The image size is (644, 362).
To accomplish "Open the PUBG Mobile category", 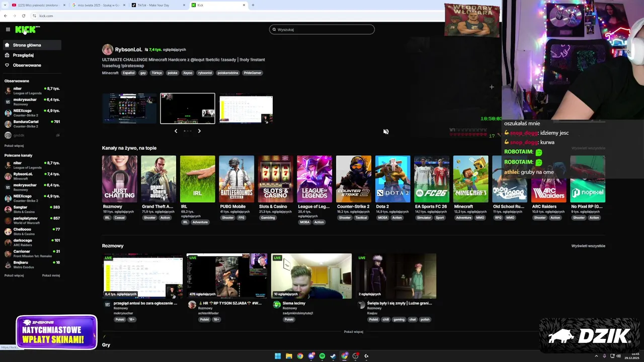I will 236,179.
